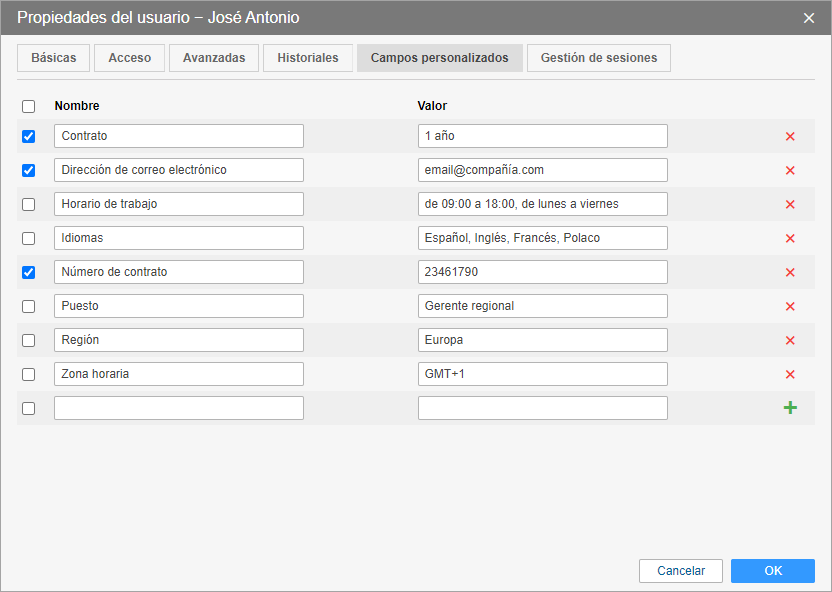Click the Cancelar button

tap(681, 571)
